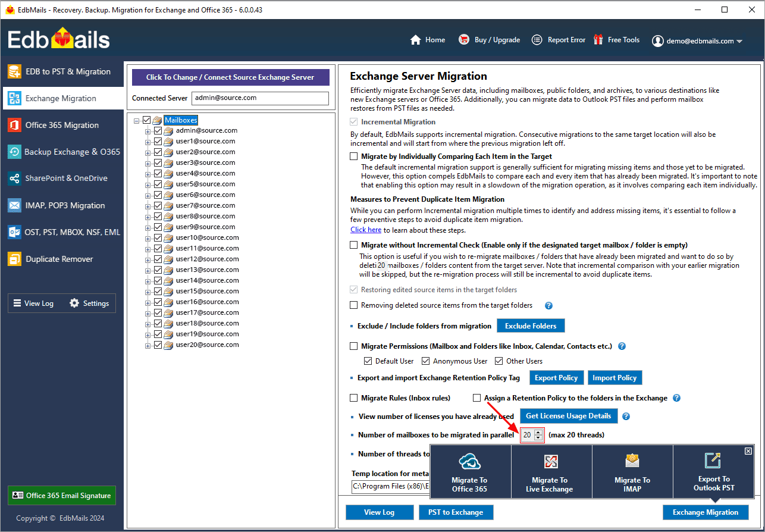Expand the admin@source.com mailbox node
The width and height of the screenshot is (765, 532).
coord(148,131)
